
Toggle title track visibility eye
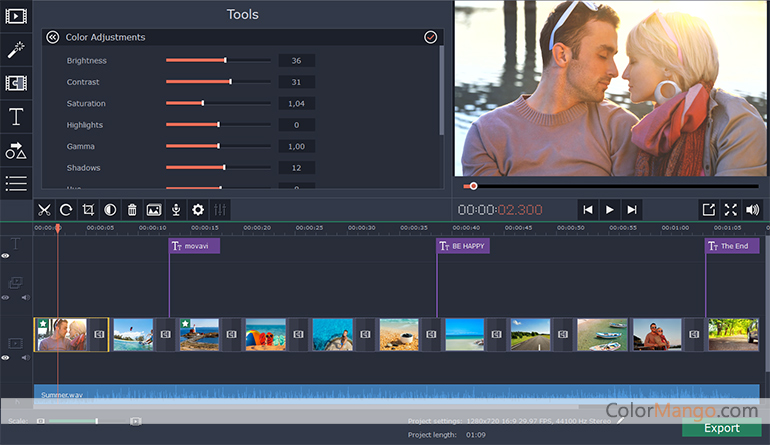click(x=6, y=256)
